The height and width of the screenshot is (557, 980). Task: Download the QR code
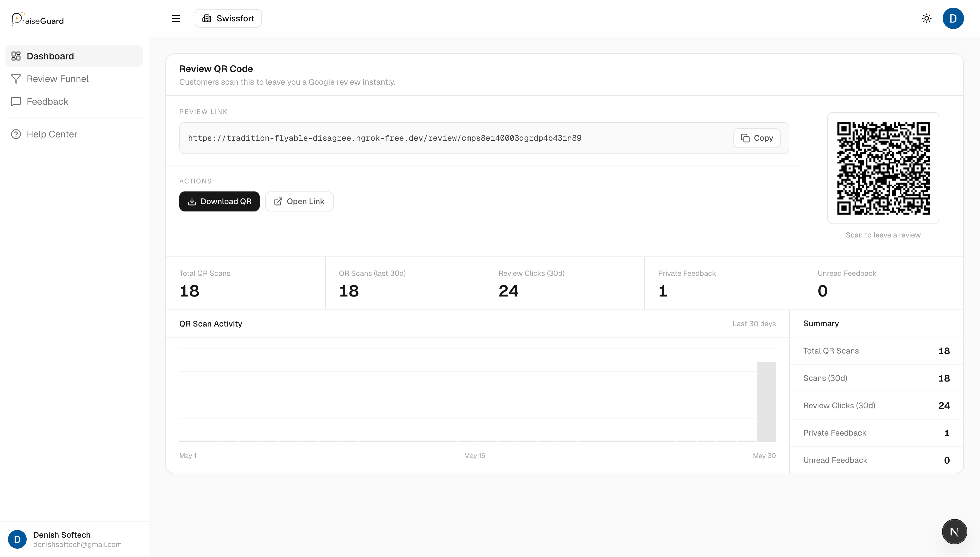tap(219, 201)
